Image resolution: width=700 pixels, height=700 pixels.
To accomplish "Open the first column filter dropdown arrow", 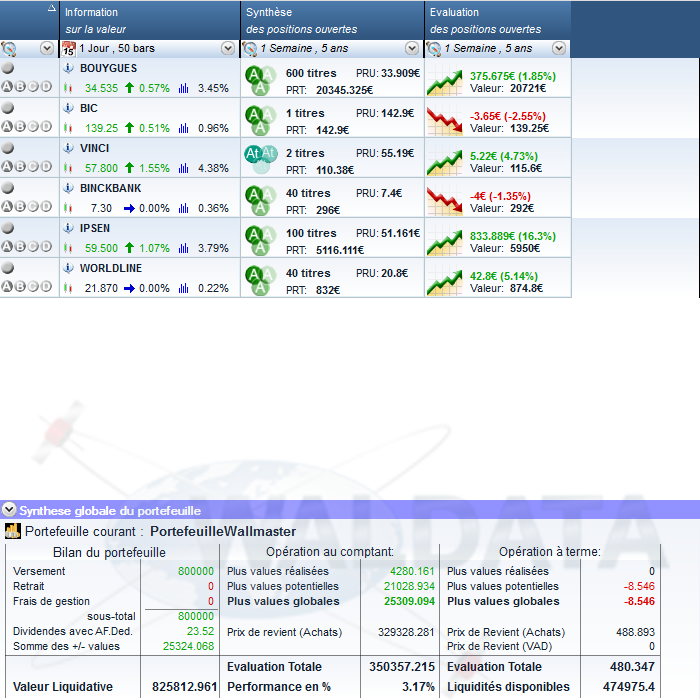I will click(x=47, y=48).
